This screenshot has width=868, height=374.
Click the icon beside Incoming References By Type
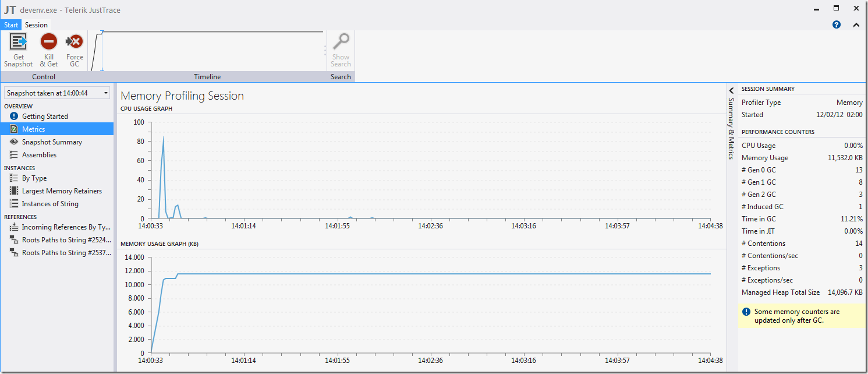coord(14,227)
